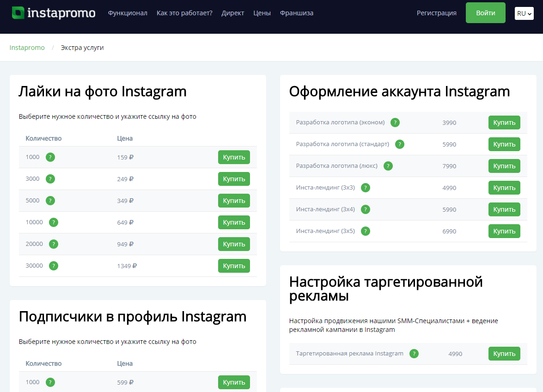Open the Функционал menu item
Image resolution: width=543 pixels, height=392 pixels.
128,13
